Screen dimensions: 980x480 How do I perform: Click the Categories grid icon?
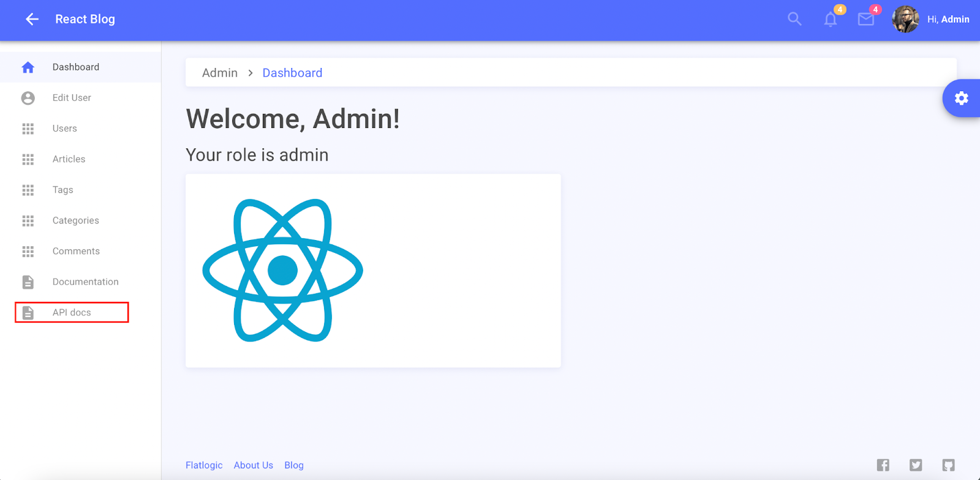pyautogui.click(x=28, y=220)
